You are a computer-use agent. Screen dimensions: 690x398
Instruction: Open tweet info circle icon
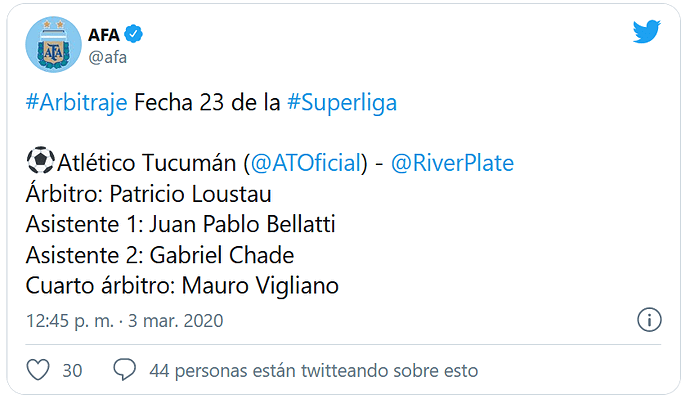click(649, 320)
